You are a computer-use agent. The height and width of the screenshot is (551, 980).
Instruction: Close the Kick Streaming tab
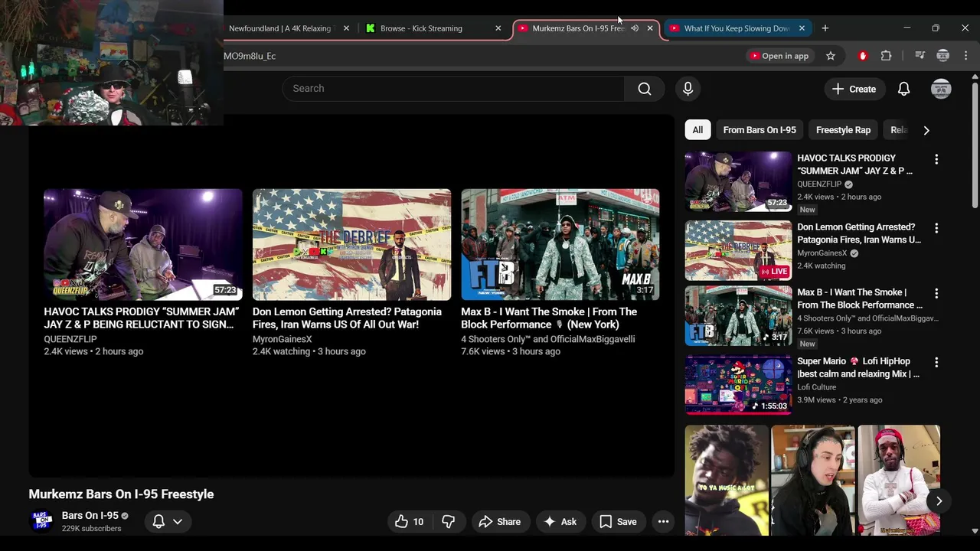click(x=498, y=28)
